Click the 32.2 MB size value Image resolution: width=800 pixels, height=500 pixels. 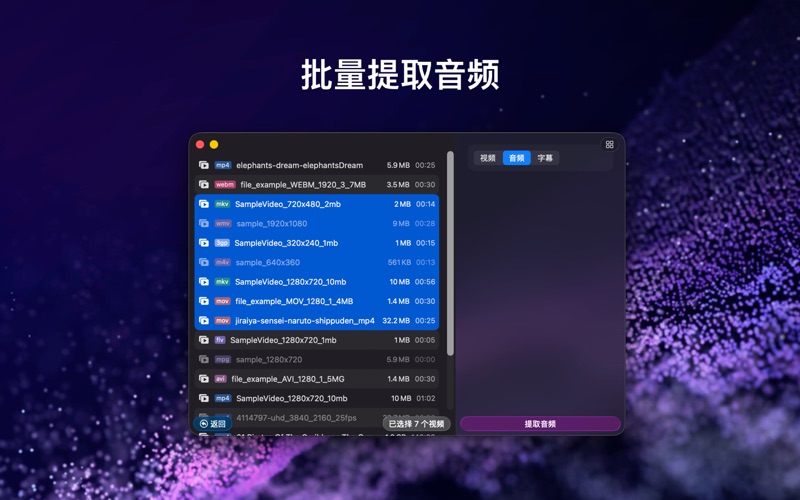396,320
